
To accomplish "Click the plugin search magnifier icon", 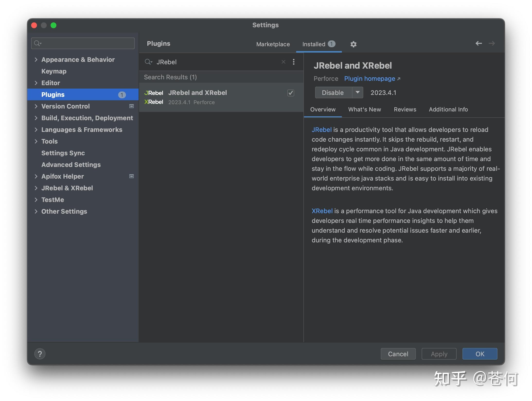I will 148,62.
